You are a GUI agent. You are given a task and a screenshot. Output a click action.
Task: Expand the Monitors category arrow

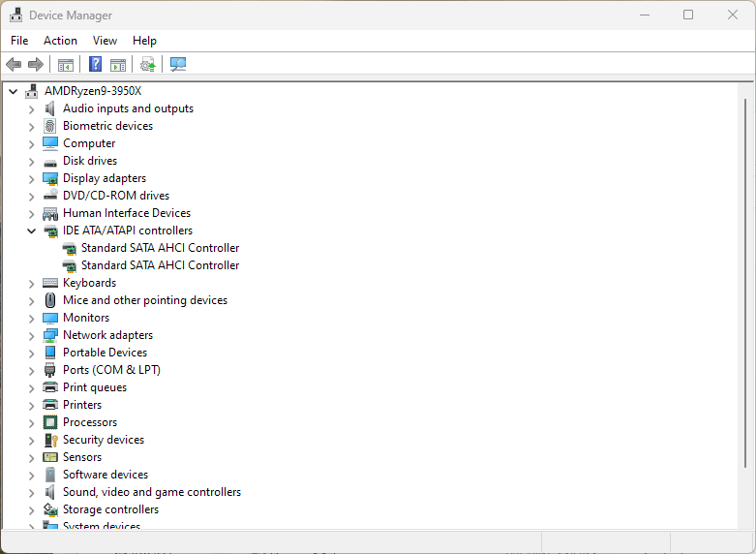31,318
